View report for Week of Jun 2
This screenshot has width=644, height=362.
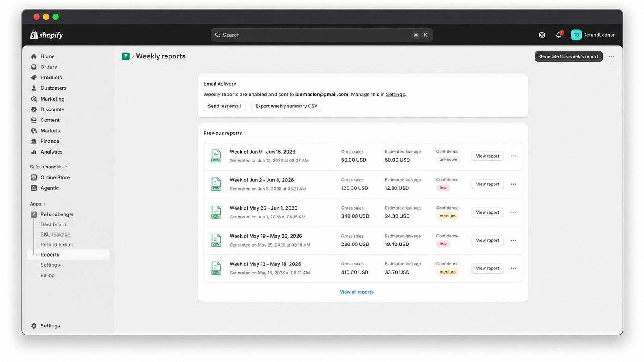tap(487, 184)
